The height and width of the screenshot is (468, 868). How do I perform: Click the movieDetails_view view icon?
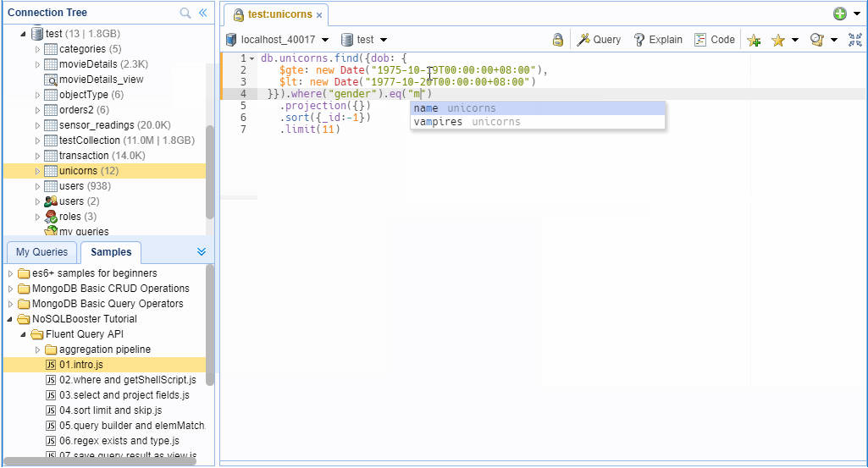50,80
